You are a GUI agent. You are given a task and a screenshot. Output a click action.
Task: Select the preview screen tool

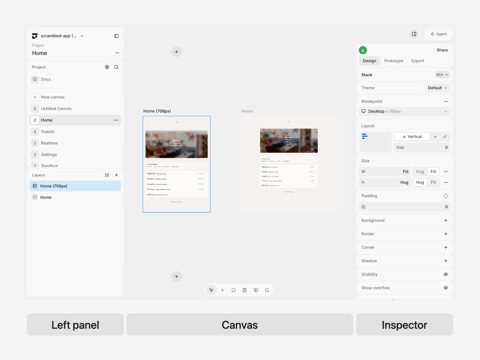point(256,290)
